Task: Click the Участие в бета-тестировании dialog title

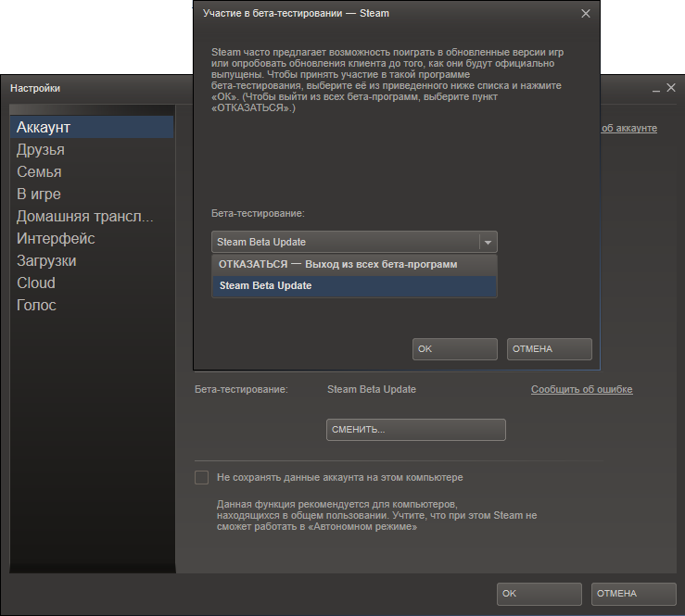Action: click(x=296, y=14)
